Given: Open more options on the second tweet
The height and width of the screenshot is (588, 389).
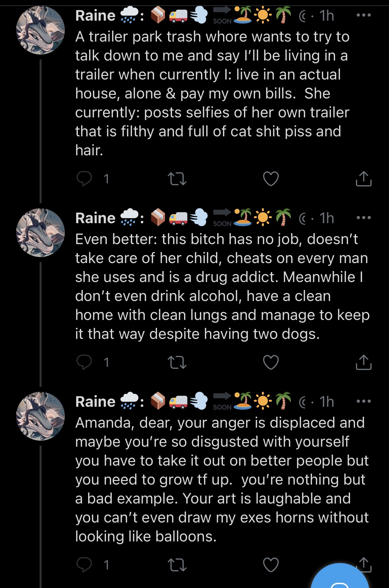Looking at the screenshot, I should pyautogui.click(x=364, y=218).
